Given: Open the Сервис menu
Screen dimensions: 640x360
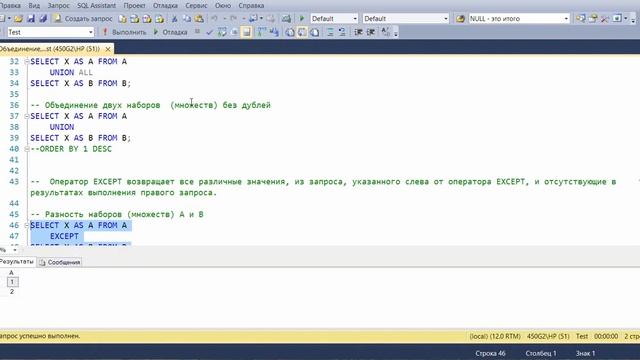Looking at the screenshot, I should [196, 6].
